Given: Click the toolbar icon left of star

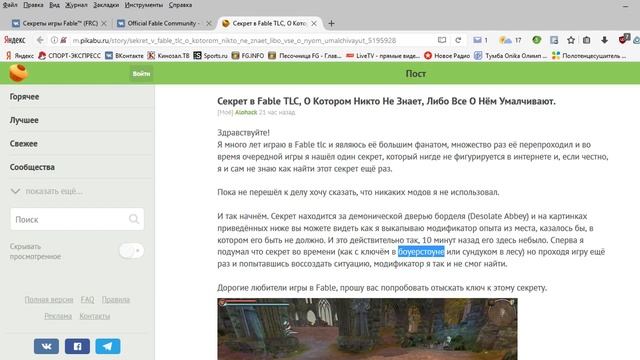Looking at the screenshot, I should click(x=554, y=40).
